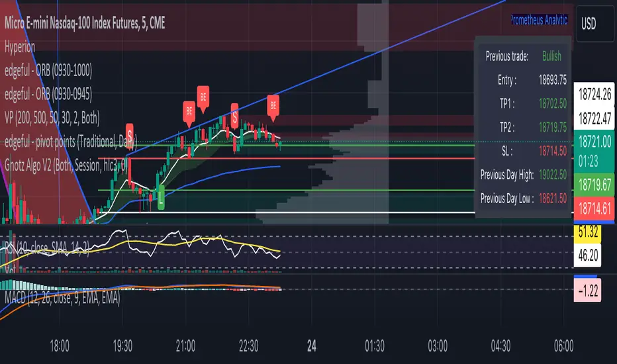This screenshot has width=617, height=364.
Task: Click the 19:30 time axis label
Action: (x=122, y=346)
